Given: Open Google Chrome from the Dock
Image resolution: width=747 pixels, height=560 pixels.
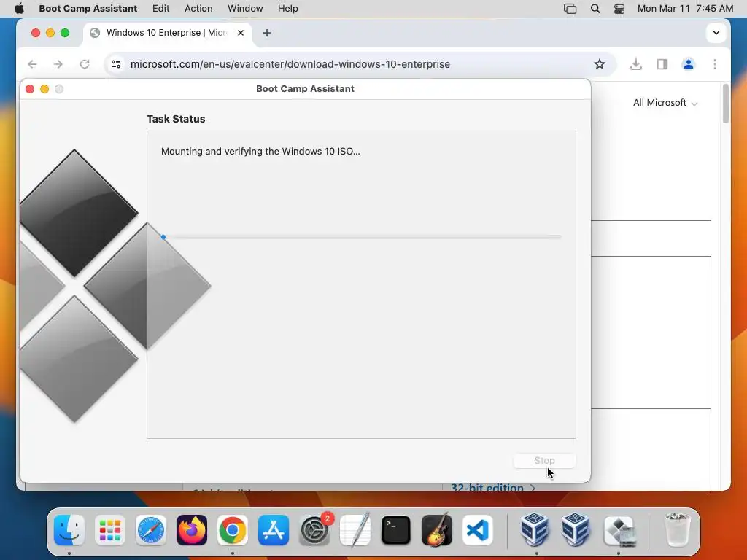Looking at the screenshot, I should coord(233,530).
